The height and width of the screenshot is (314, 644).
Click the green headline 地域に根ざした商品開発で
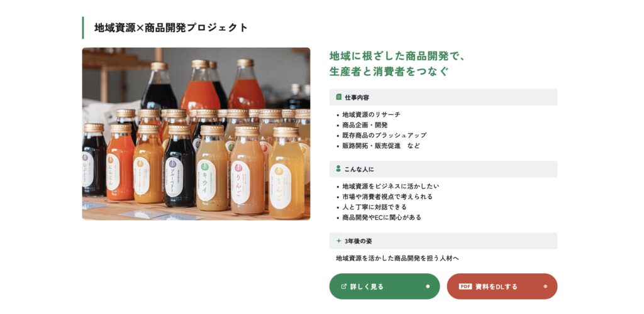click(x=397, y=56)
